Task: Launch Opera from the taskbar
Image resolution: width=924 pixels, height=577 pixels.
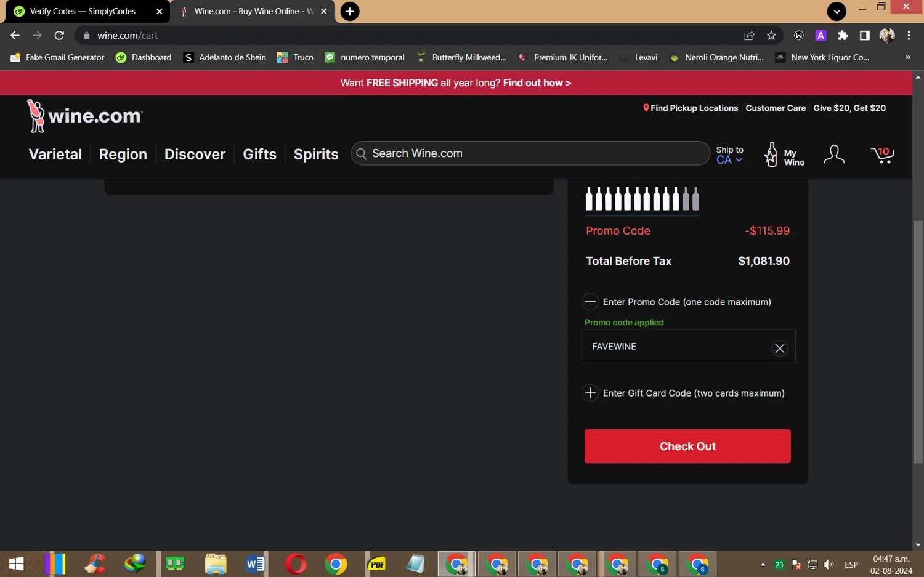Action: click(x=296, y=563)
